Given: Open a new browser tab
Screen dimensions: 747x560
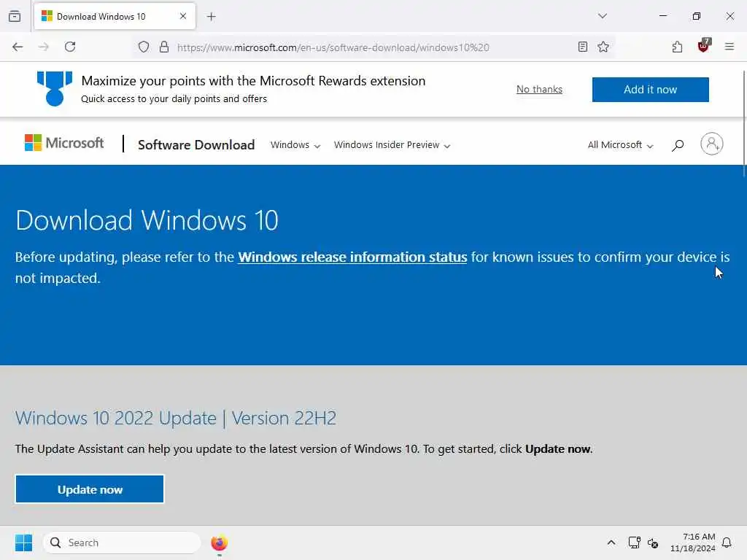Looking at the screenshot, I should (212, 17).
